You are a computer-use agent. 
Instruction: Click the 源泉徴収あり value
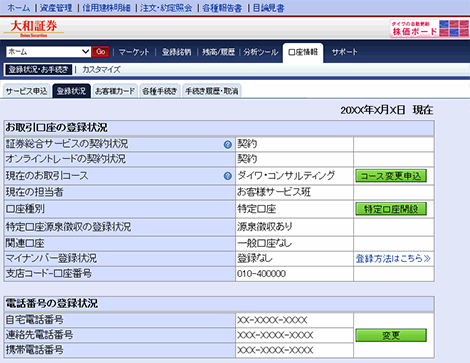point(265,227)
